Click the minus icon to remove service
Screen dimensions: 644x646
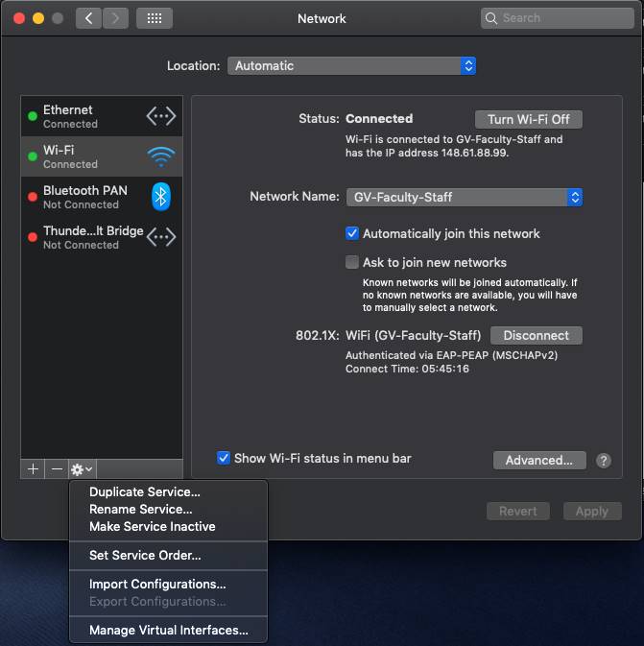(x=57, y=469)
